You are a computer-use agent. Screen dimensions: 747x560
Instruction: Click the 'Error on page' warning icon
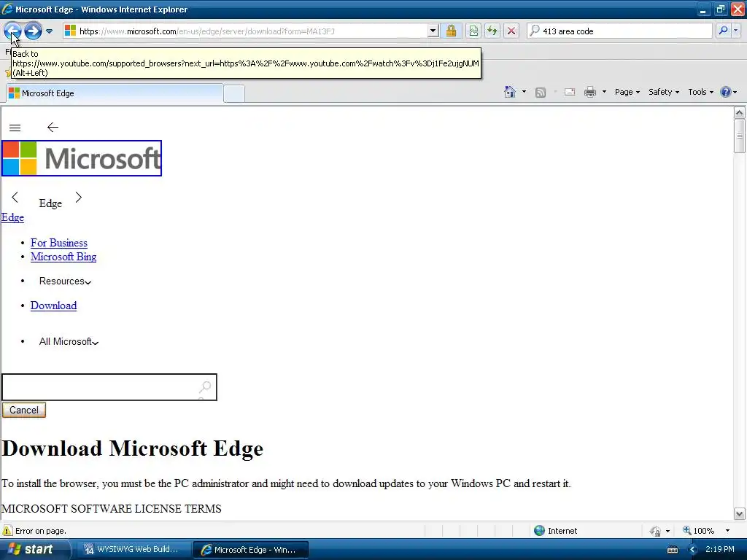tap(7, 531)
